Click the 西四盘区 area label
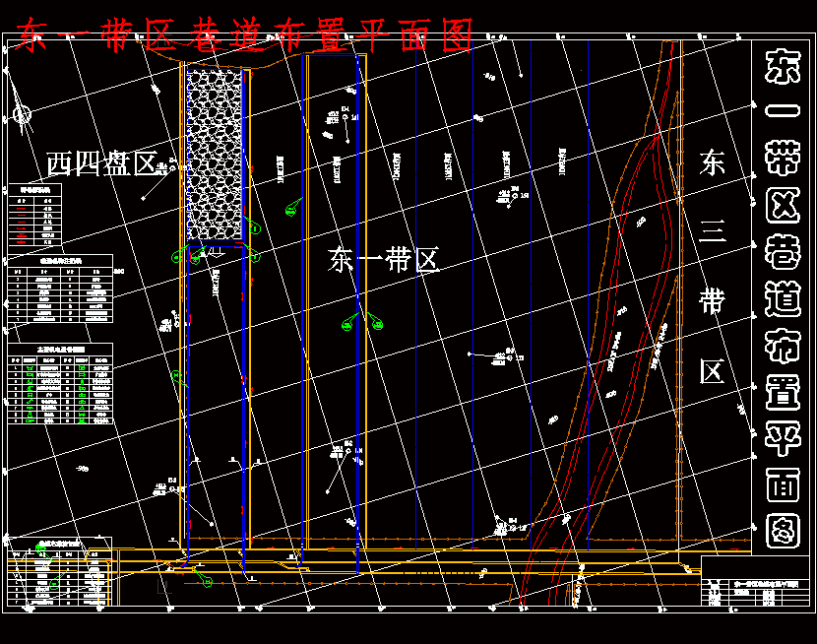 [x=102, y=163]
